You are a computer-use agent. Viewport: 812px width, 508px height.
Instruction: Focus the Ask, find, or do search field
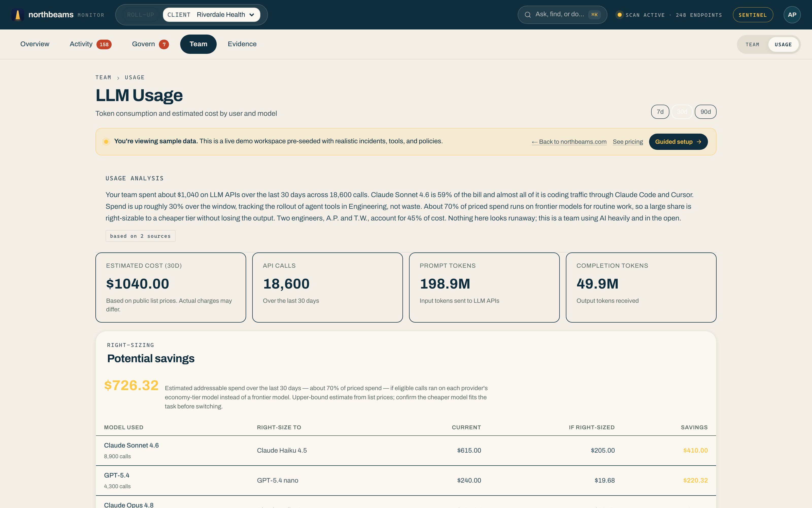(562, 15)
